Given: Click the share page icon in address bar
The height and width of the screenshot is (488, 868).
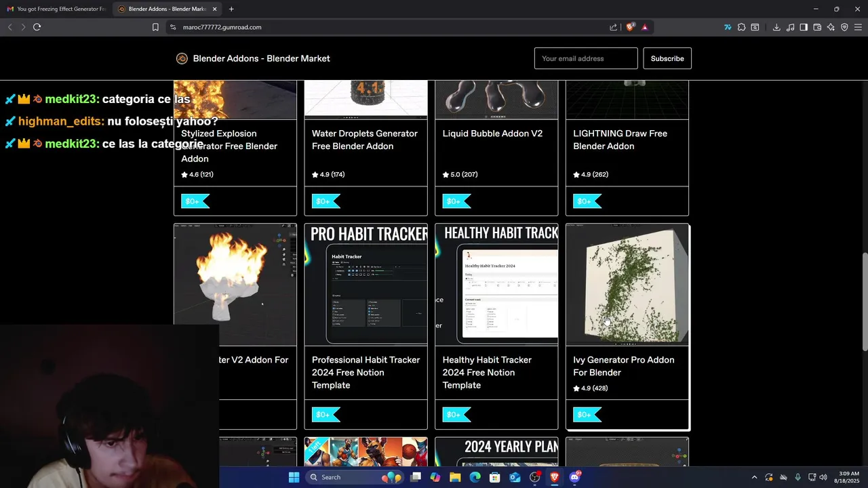Looking at the screenshot, I should [x=614, y=27].
